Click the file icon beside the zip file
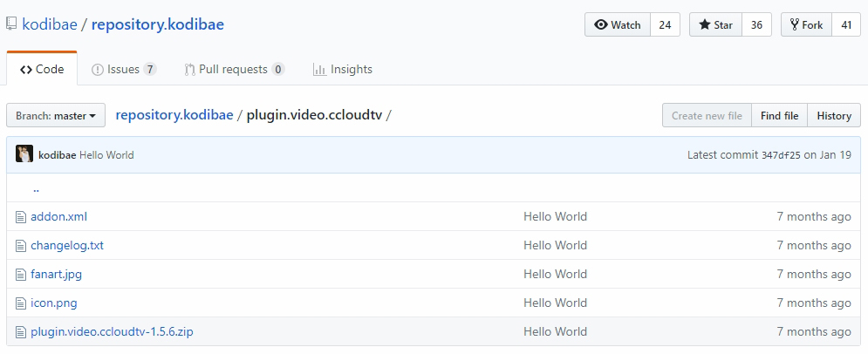868x354 pixels. 20,332
